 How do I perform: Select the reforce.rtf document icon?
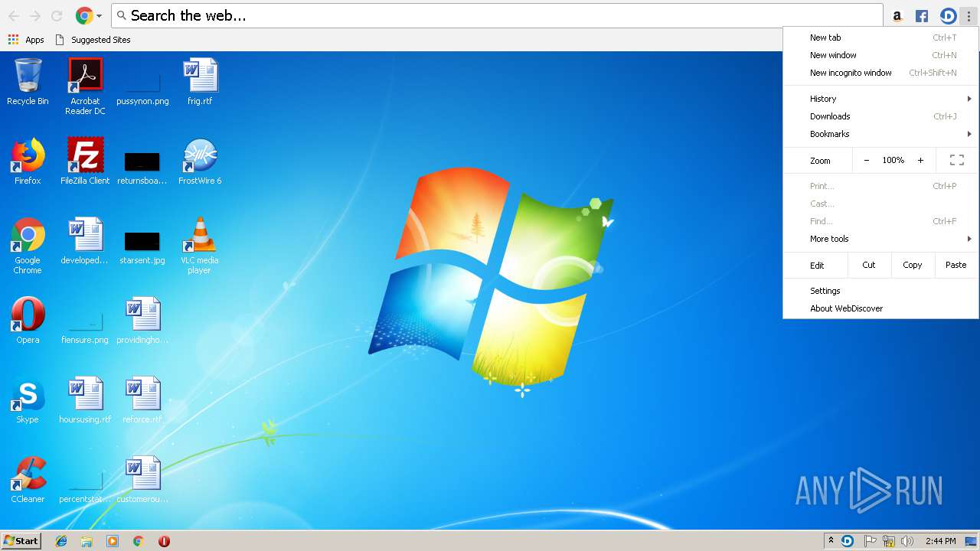142,400
